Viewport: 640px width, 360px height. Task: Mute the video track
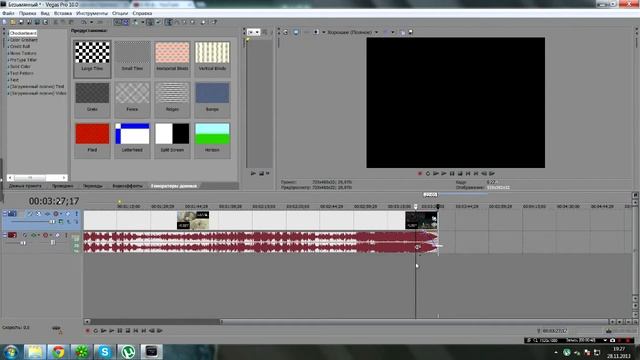point(68,213)
